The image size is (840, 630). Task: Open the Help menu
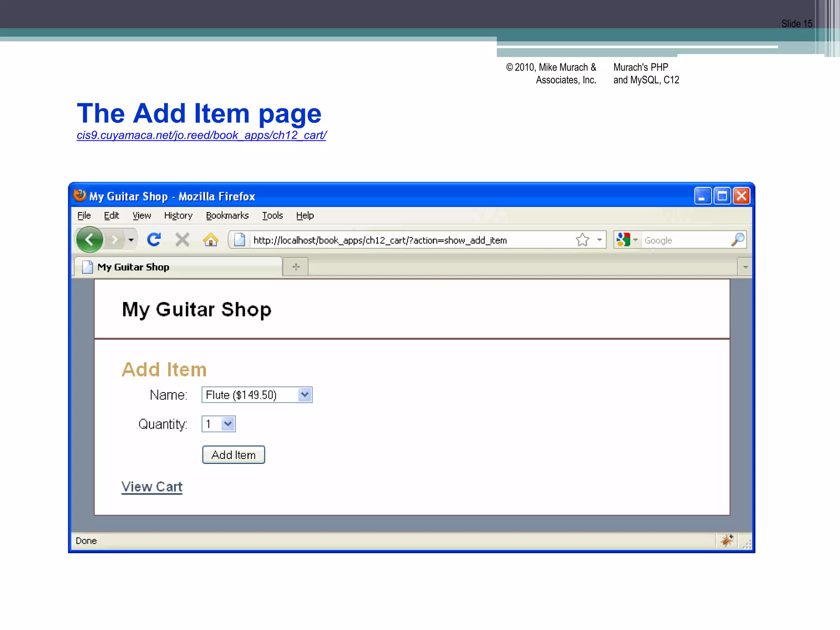pos(305,216)
